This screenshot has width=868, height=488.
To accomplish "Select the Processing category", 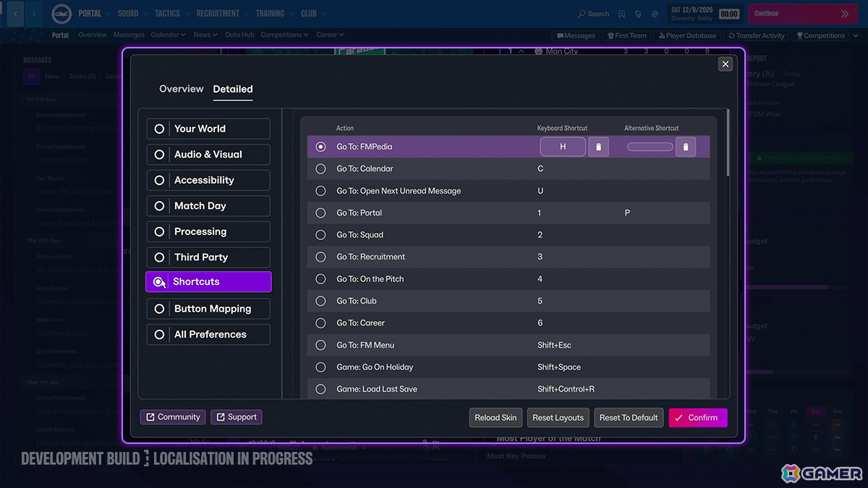I will 208,232.
